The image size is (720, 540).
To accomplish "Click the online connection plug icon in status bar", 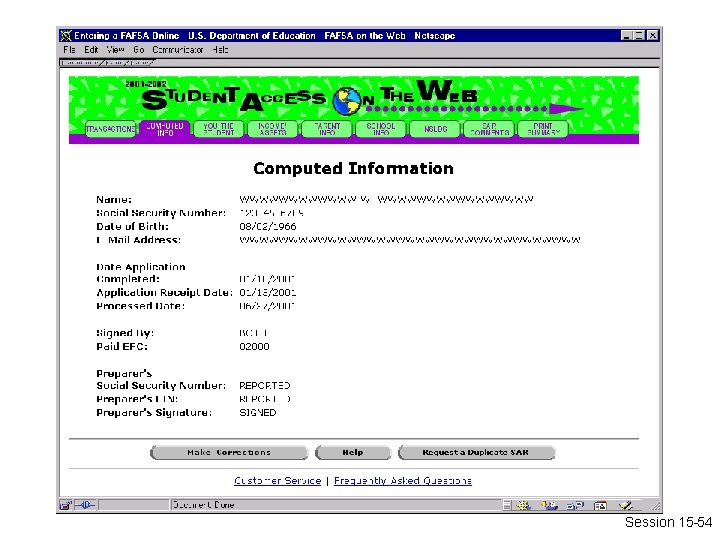I will 85,505.
